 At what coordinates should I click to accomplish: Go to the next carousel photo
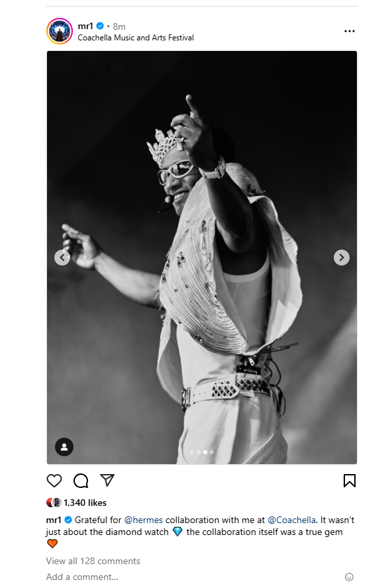tap(342, 257)
